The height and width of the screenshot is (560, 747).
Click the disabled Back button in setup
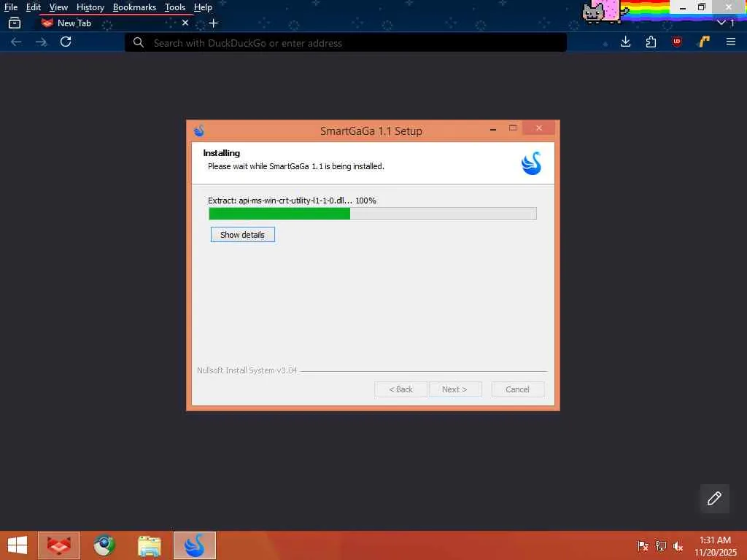tap(400, 389)
